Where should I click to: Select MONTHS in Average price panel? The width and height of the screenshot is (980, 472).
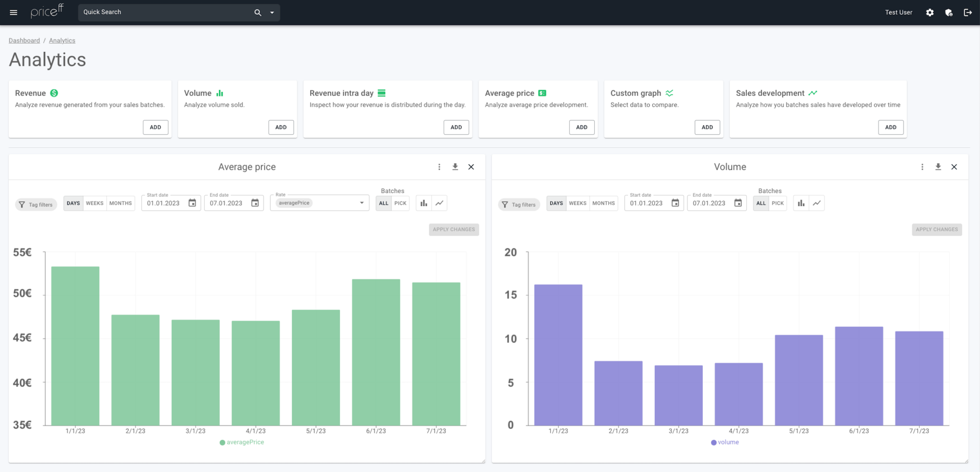pos(121,203)
